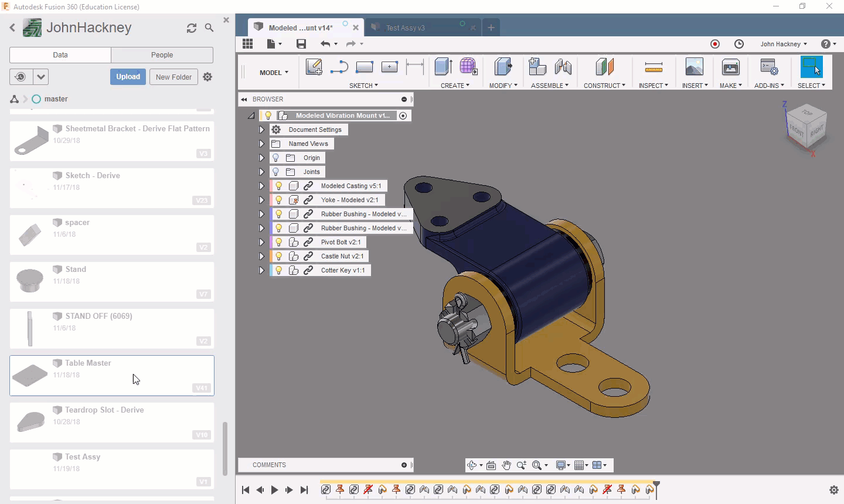The width and height of the screenshot is (844, 504).
Task: Toggle visibility of Modeled Casting v5:1
Action: pyautogui.click(x=279, y=186)
